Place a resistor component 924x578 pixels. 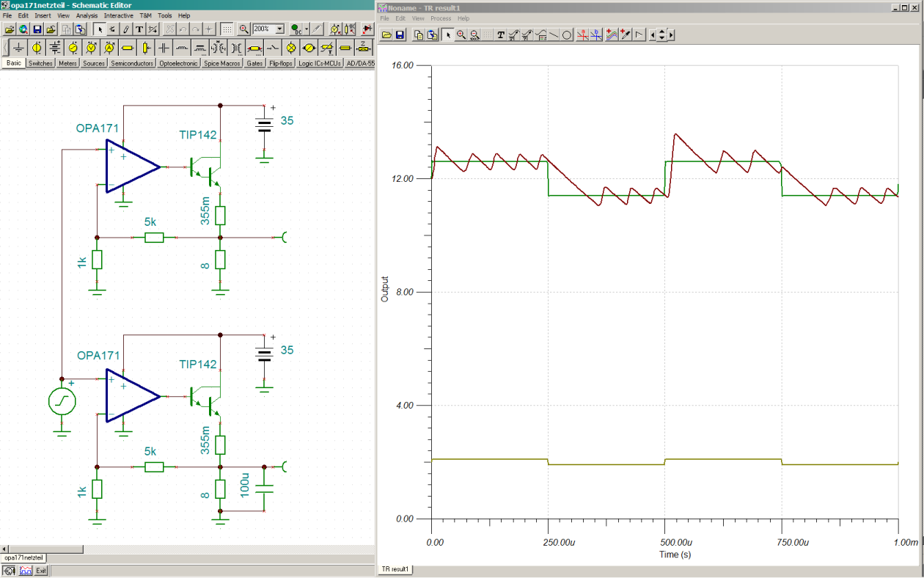(x=127, y=48)
